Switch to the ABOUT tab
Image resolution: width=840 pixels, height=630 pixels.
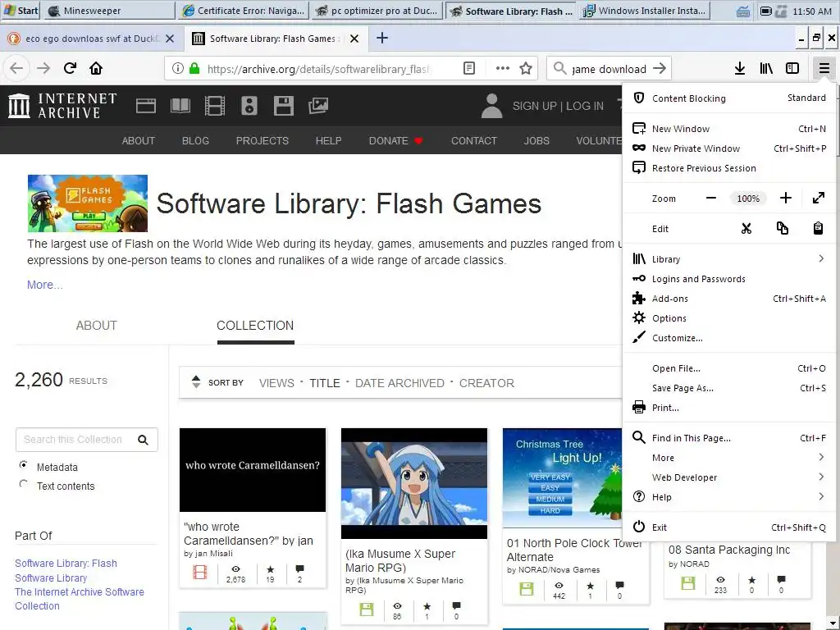click(97, 326)
